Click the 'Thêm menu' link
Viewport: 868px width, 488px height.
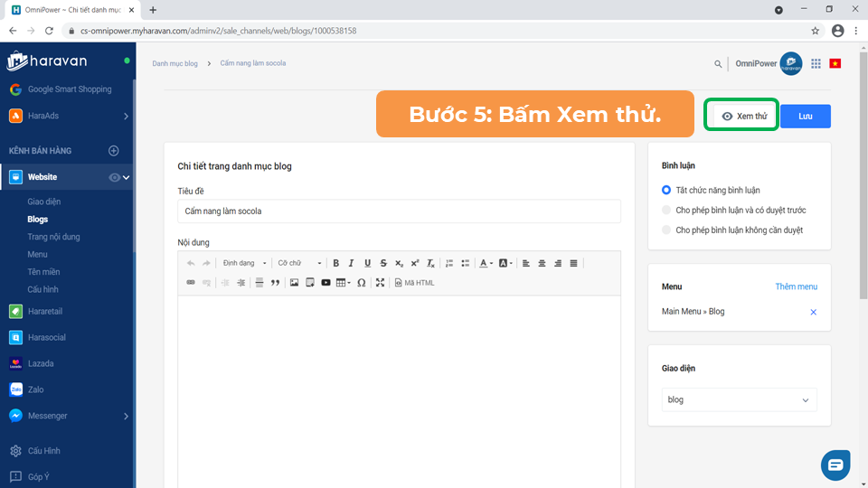796,286
